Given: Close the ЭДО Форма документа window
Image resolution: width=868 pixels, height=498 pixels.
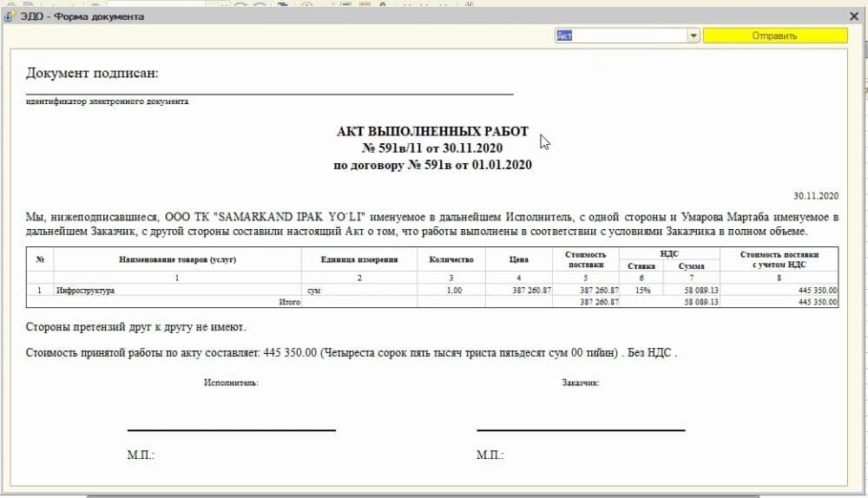Looking at the screenshot, I should (x=854, y=16).
